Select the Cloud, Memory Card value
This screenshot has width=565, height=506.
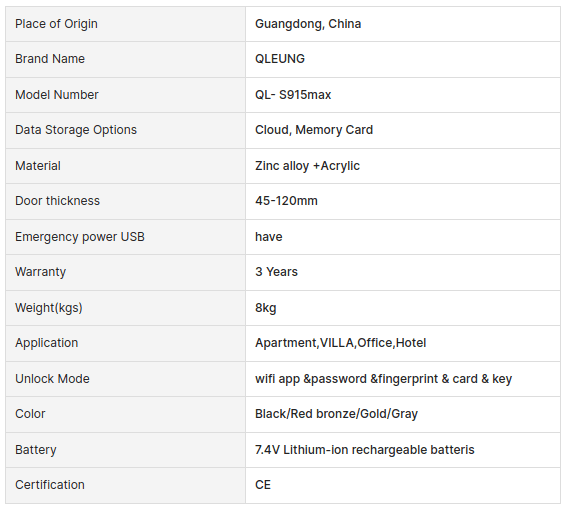314,130
